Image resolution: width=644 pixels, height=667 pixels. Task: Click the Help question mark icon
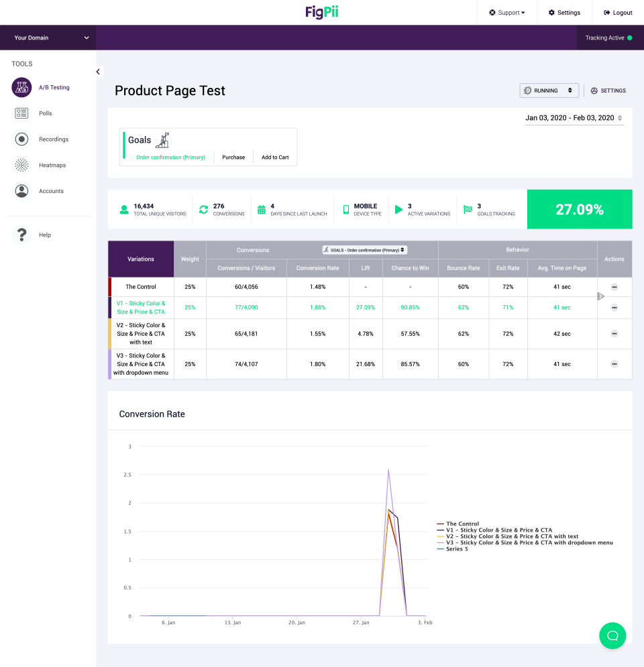pyautogui.click(x=22, y=235)
